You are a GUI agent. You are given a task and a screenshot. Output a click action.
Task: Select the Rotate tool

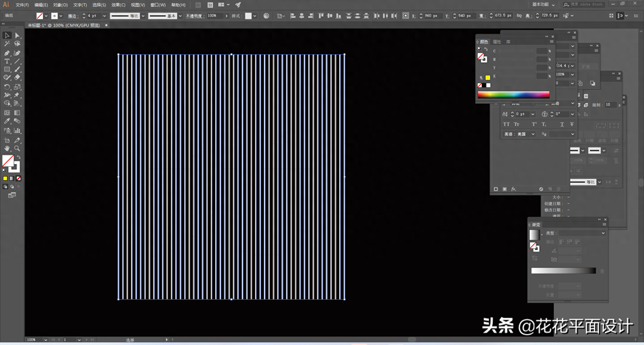coord(7,87)
